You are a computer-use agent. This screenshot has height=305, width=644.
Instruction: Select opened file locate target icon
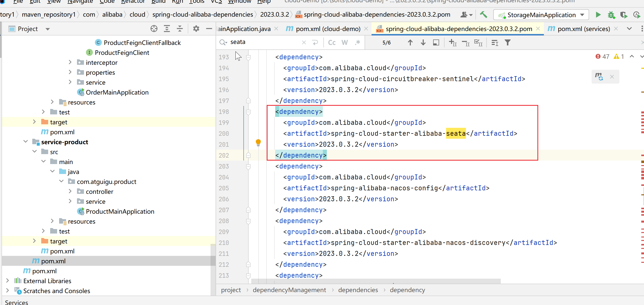(154, 29)
